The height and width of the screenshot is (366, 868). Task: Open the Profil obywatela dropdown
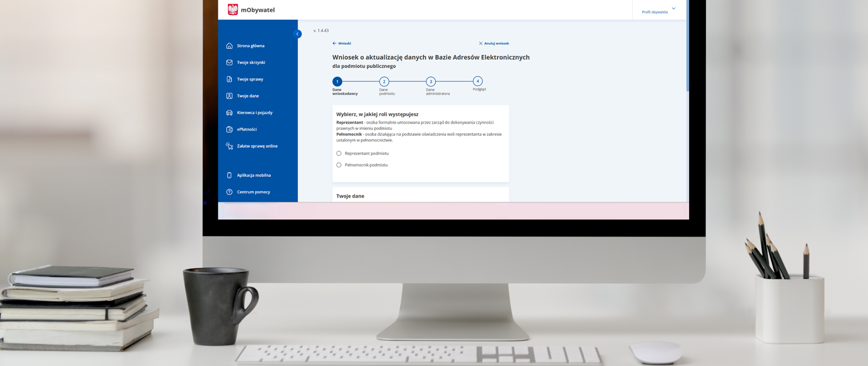(x=654, y=12)
